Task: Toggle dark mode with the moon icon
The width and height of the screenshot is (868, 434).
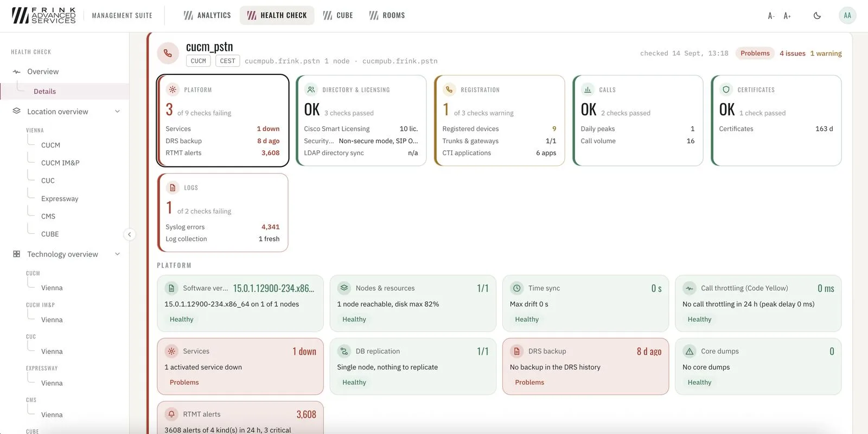Action: 817,16
